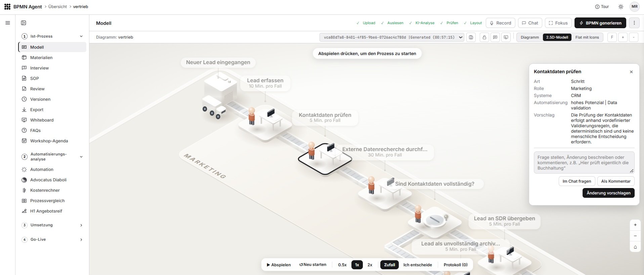Switch to Flat mit Icons view
Image resolution: width=644 pixels, height=275 pixels.
coord(587,37)
